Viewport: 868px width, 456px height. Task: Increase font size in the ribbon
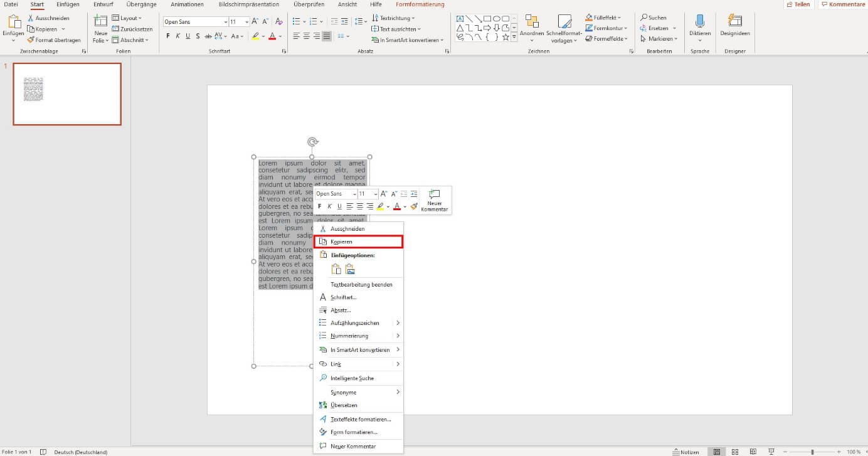[x=255, y=21]
